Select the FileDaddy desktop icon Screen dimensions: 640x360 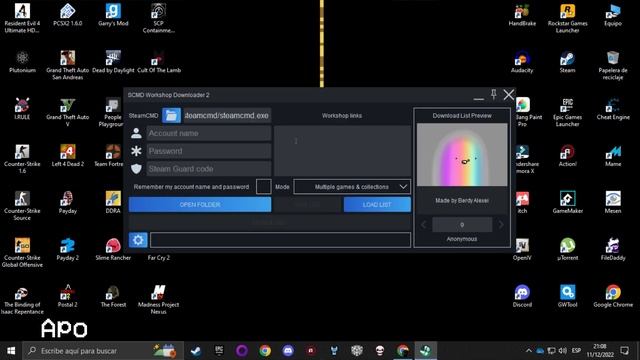point(613,249)
